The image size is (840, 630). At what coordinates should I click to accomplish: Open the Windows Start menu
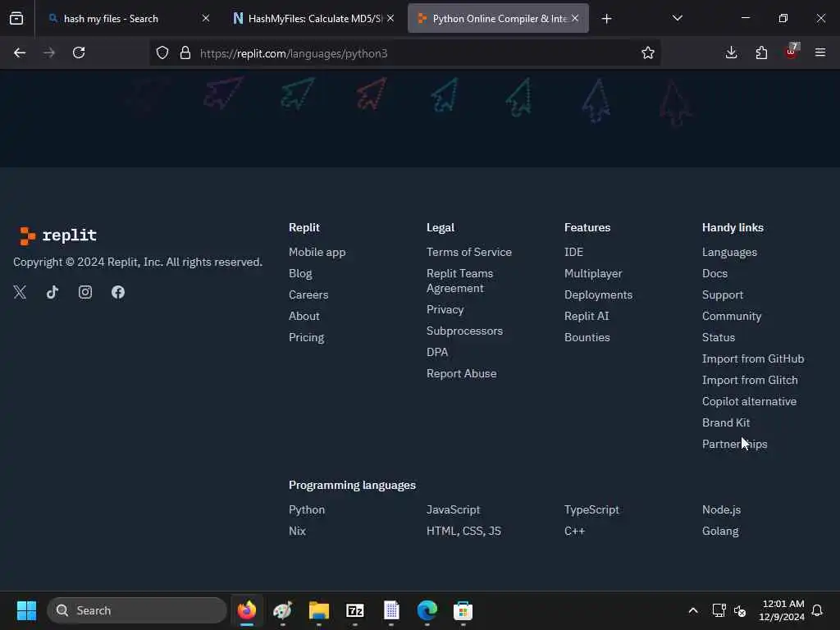pyautogui.click(x=26, y=610)
